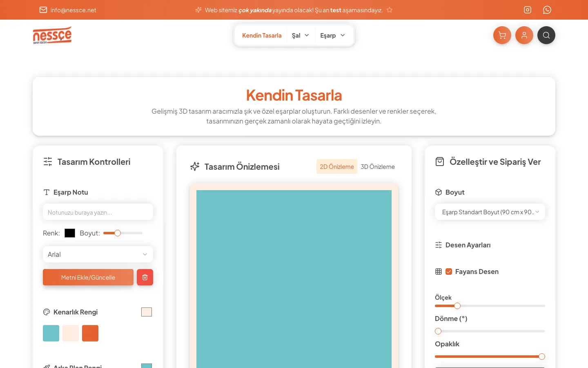This screenshot has width=588, height=368.
Task: Click the shopping cart icon button
Action: click(x=502, y=35)
